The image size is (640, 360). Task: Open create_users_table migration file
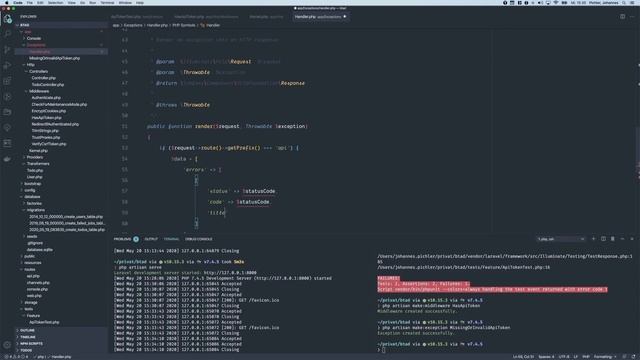[x=66, y=217]
